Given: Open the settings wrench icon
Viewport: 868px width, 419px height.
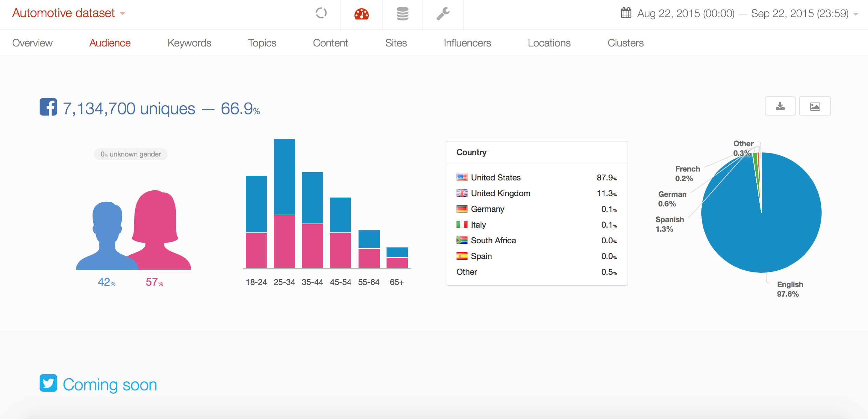Looking at the screenshot, I should pos(442,13).
